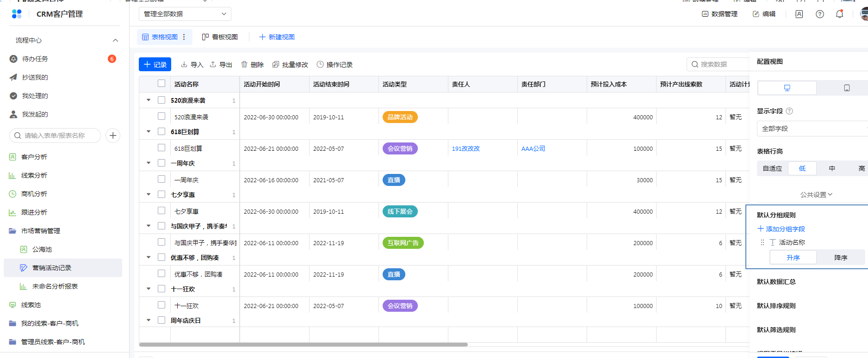Open the 管理全部数据 dropdown
The height and width of the screenshot is (358, 868).
pos(185,14)
